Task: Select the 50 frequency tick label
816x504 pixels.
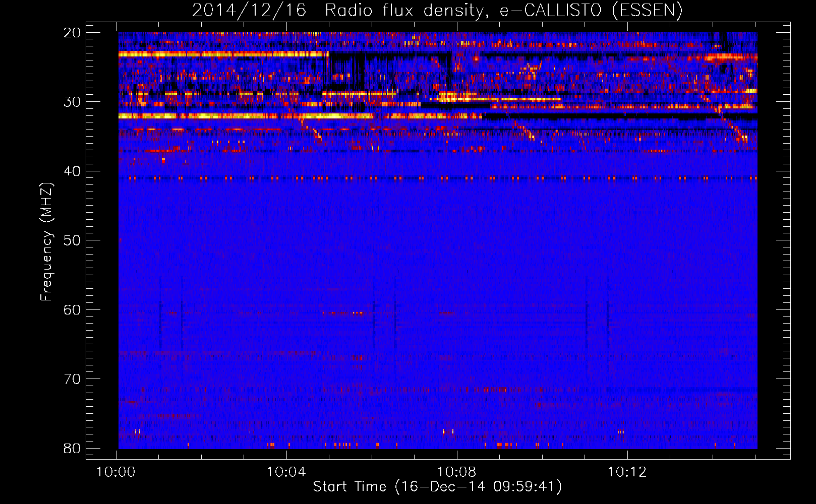Action: [72, 240]
